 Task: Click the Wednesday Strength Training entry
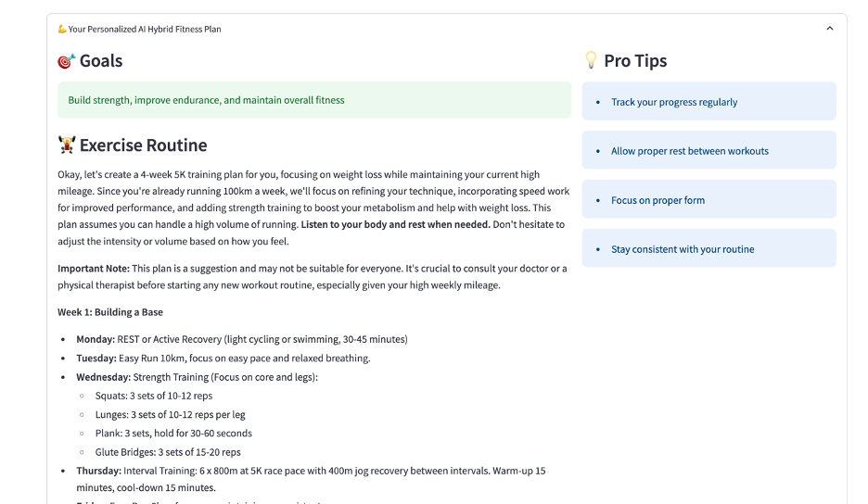(197, 377)
